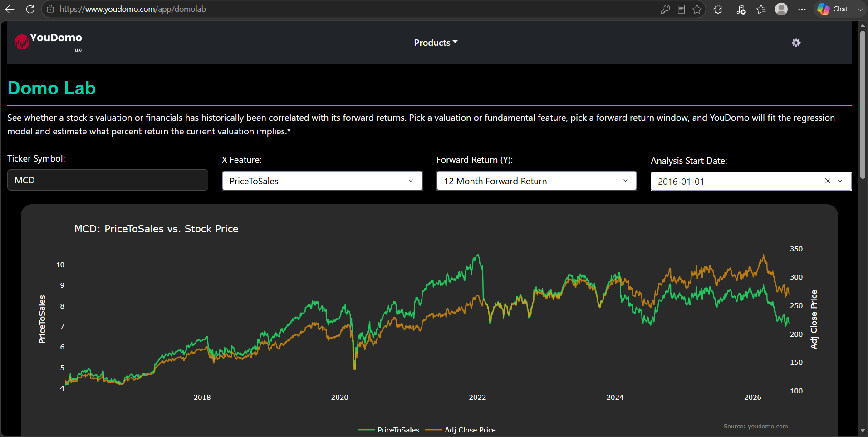Click the YouDomo logo
Screen dimensions: 868x437
coord(49,42)
